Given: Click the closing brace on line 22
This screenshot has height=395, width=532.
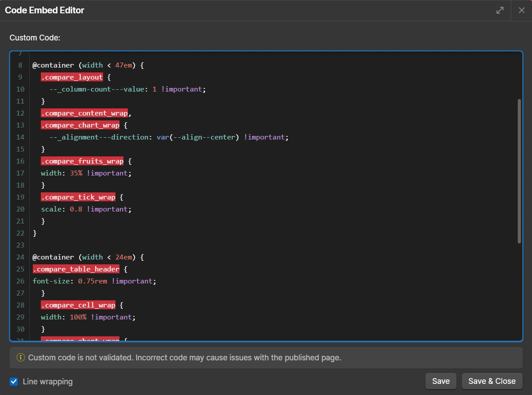Looking at the screenshot, I should coord(35,233).
